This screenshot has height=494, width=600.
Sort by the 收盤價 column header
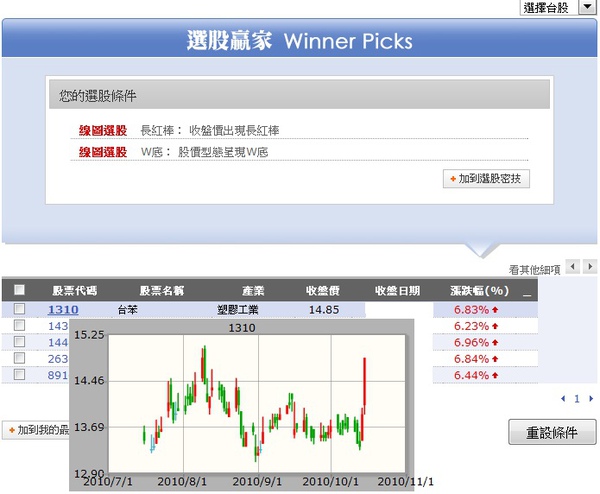pyautogui.click(x=323, y=291)
